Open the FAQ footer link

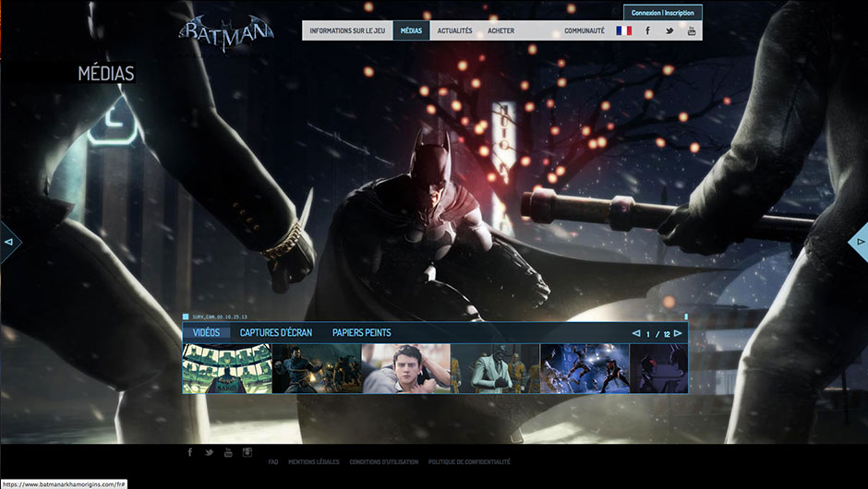click(x=273, y=462)
